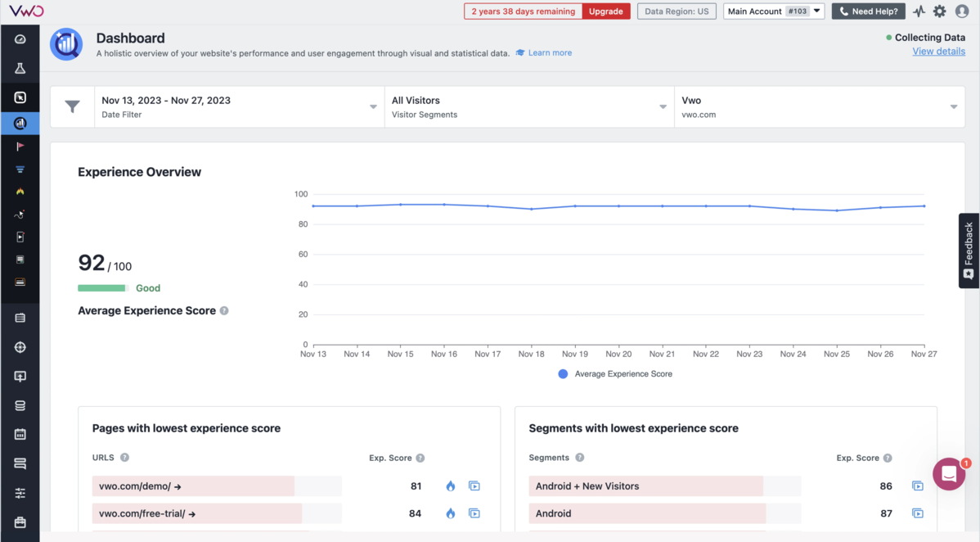980x542 pixels.
Task: Click the View details link
Action: tap(938, 52)
